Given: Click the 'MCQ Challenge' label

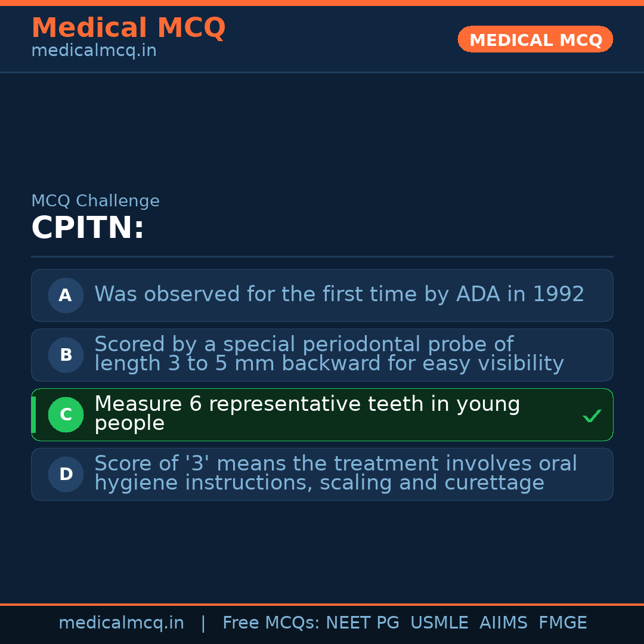Looking at the screenshot, I should point(95,201).
